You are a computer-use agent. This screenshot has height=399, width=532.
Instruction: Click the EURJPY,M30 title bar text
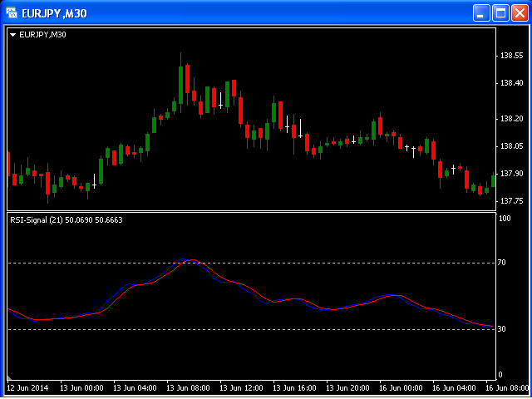(56, 13)
